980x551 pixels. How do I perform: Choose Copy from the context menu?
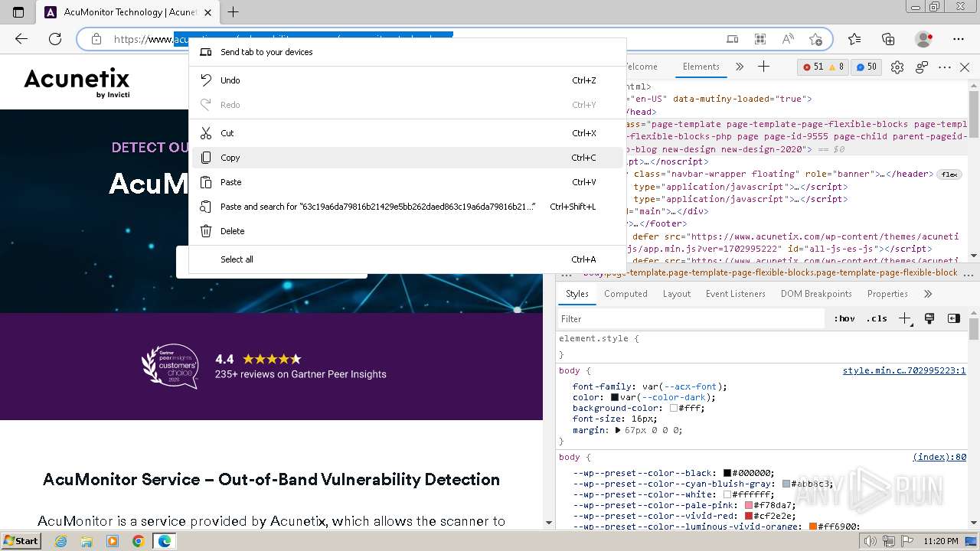(x=407, y=158)
